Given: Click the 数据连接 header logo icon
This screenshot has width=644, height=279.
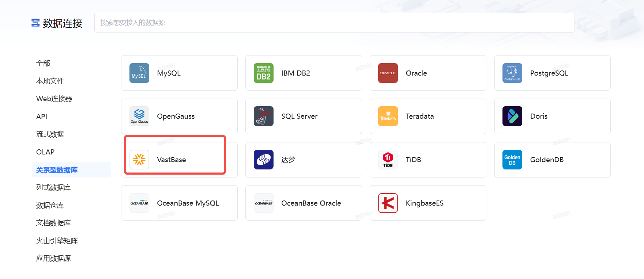Looking at the screenshot, I should click(x=35, y=23).
